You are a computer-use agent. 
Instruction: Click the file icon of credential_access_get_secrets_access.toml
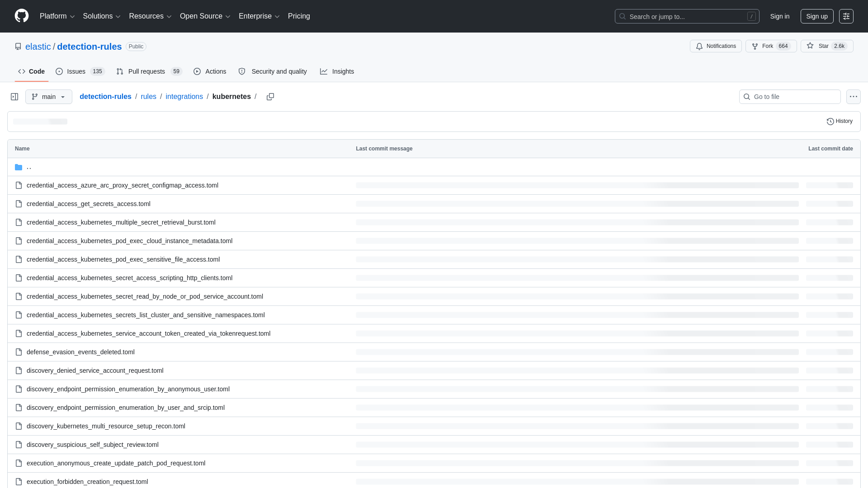pyautogui.click(x=19, y=204)
